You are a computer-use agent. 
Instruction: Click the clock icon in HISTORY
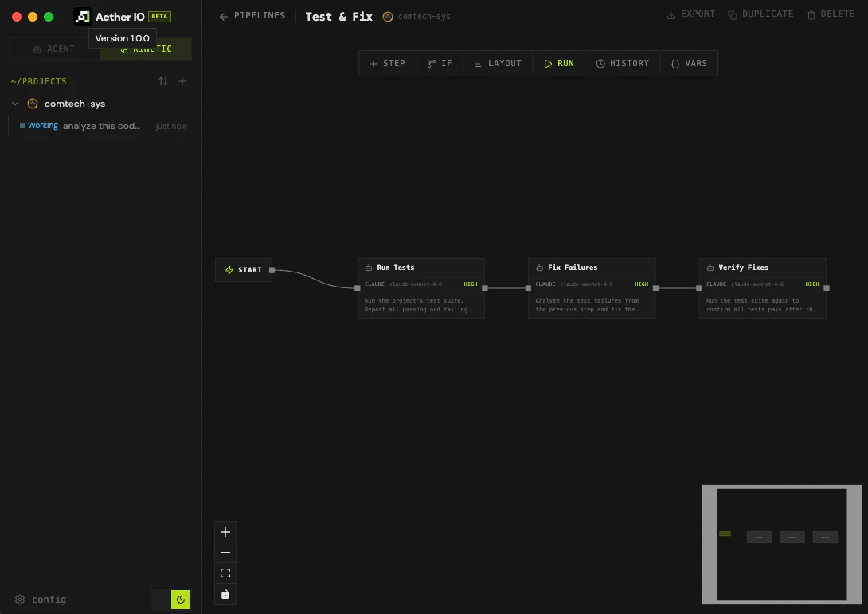pos(600,64)
